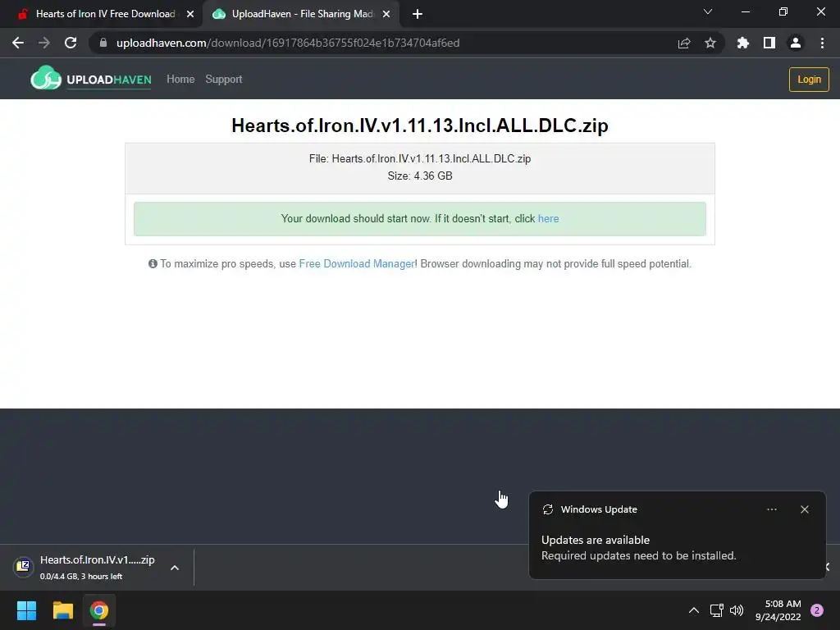840x630 pixels.
Task: Open the network icon in the system tray
Action: [x=716, y=610]
